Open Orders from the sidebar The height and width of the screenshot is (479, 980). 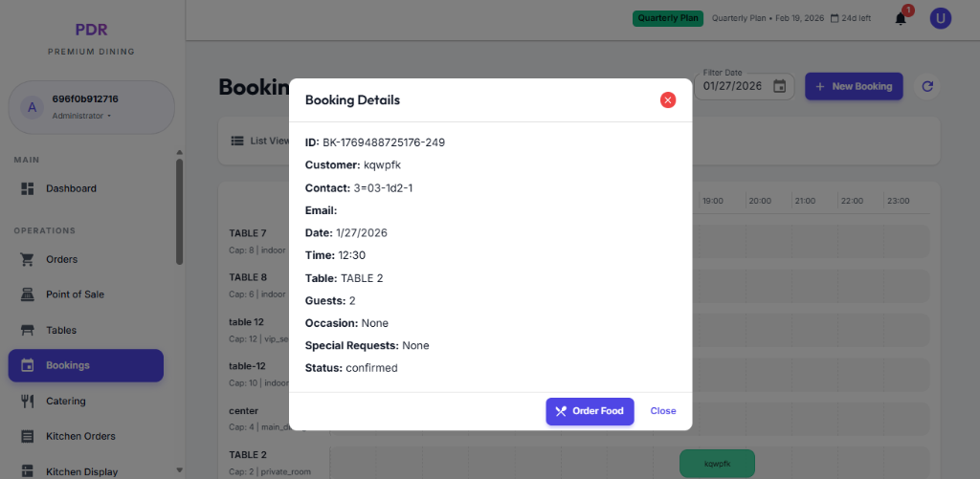61,259
